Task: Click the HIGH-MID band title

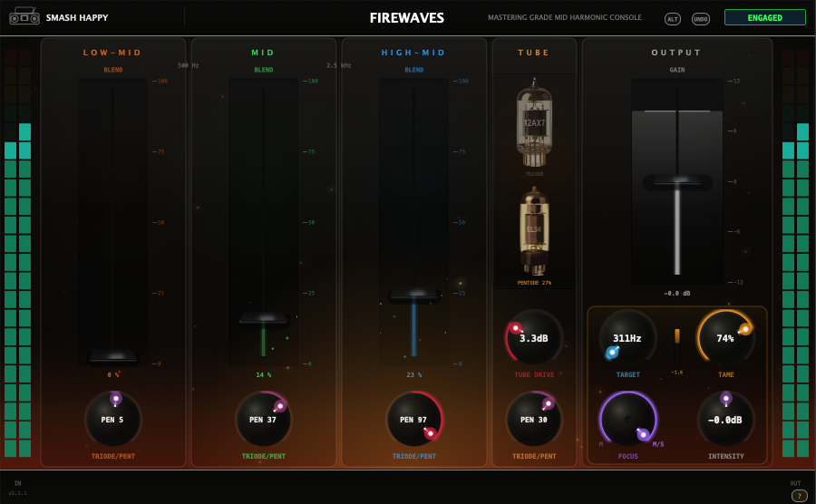Action: click(x=413, y=53)
